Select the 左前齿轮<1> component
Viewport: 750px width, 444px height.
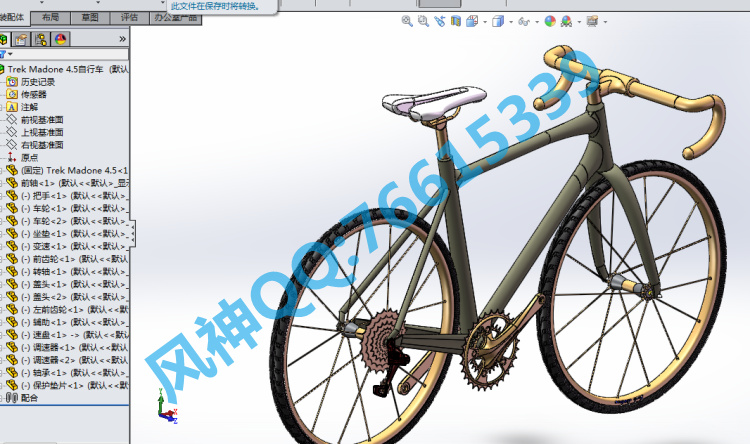[74, 310]
